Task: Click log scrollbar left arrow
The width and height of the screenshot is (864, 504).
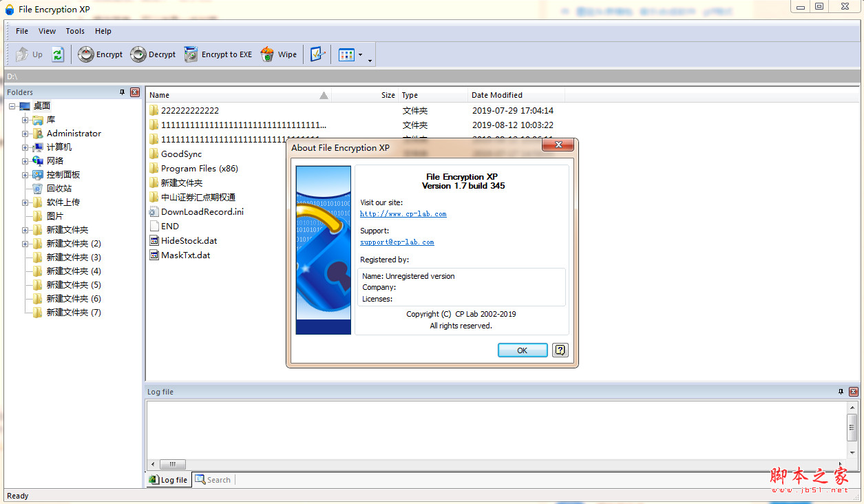Action: [153, 464]
